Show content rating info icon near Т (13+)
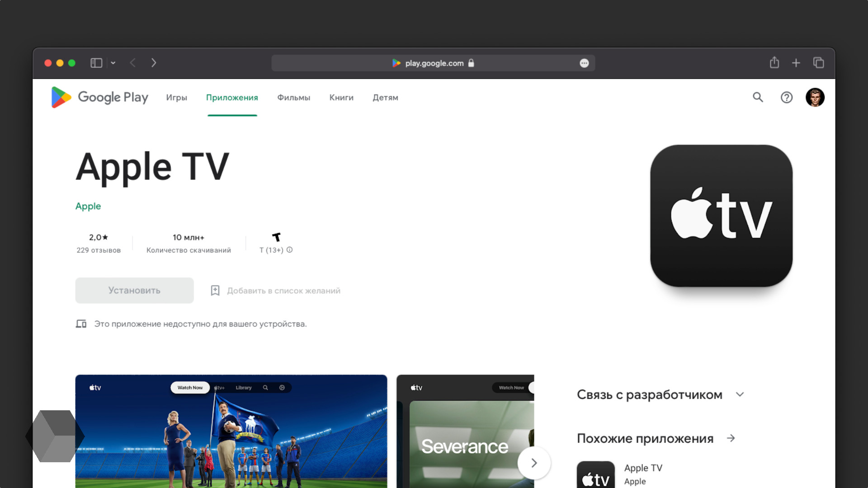The height and width of the screenshot is (488, 868). [290, 250]
